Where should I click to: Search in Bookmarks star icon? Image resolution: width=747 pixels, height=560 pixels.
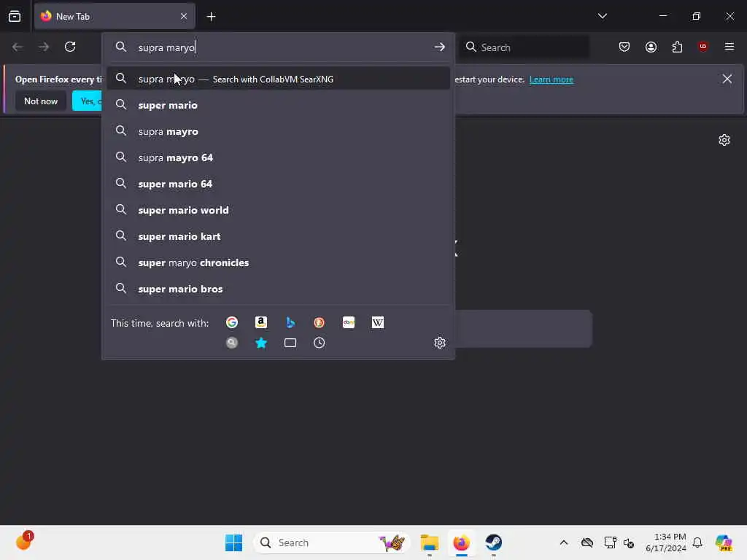[261, 343]
